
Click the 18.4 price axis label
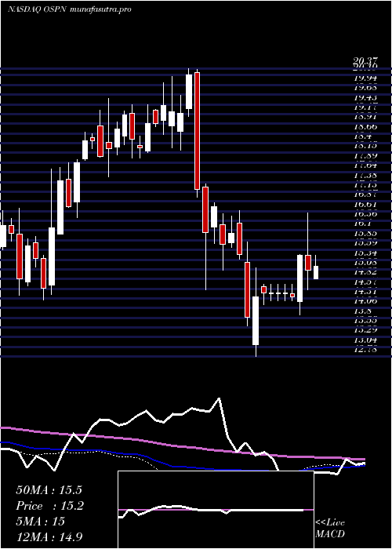(x=363, y=136)
